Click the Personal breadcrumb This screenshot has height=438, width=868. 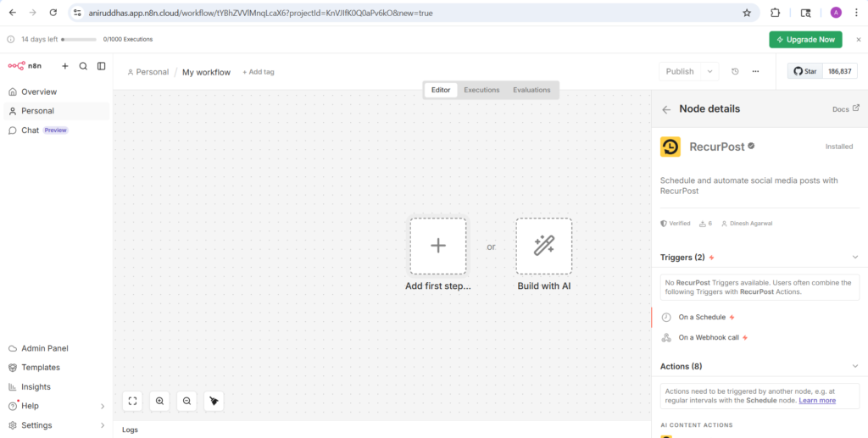pyautogui.click(x=147, y=72)
